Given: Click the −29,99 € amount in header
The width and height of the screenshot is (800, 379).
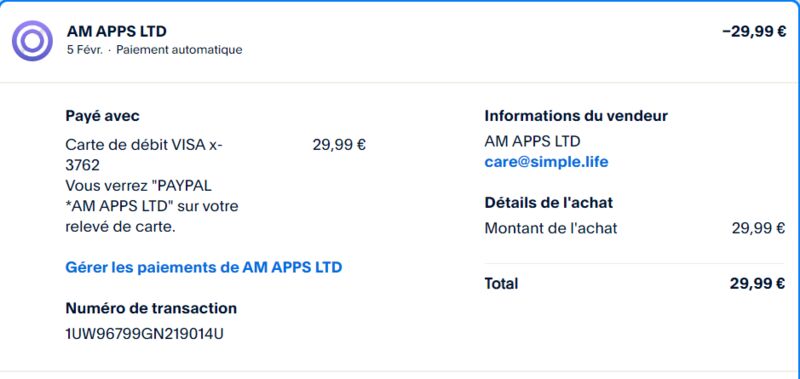Looking at the screenshot, I should pyautogui.click(x=754, y=32).
